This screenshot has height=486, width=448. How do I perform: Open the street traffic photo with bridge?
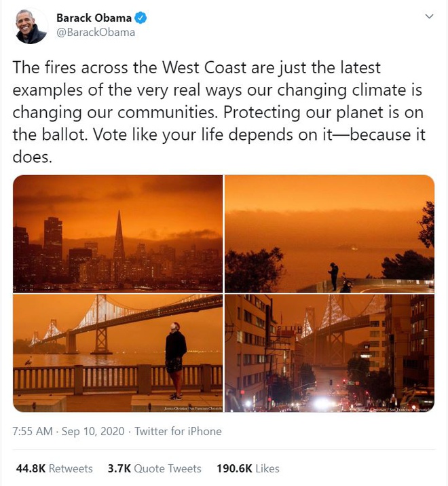coord(329,353)
